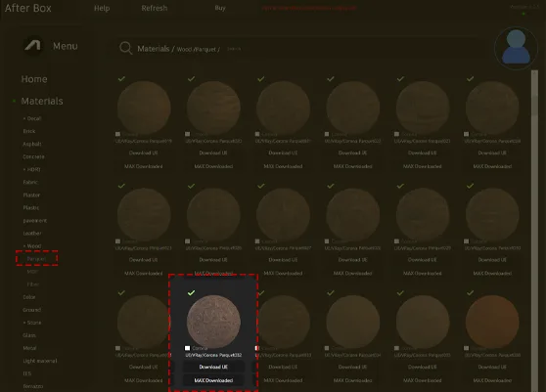The height and width of the screenshot is (392, 546).
Task: Click MAX Downloaded for Parquet020
Action: [x=213, y=166]
